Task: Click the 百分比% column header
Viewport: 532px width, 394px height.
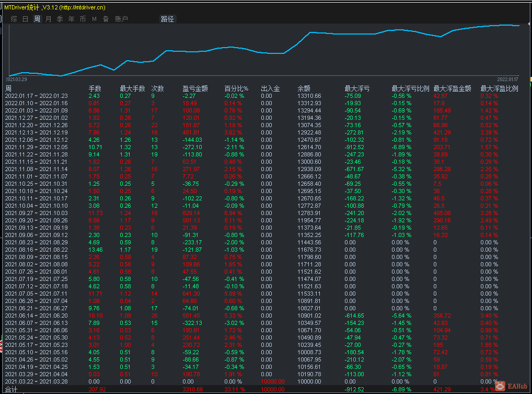Action: [x=237, y=88]
